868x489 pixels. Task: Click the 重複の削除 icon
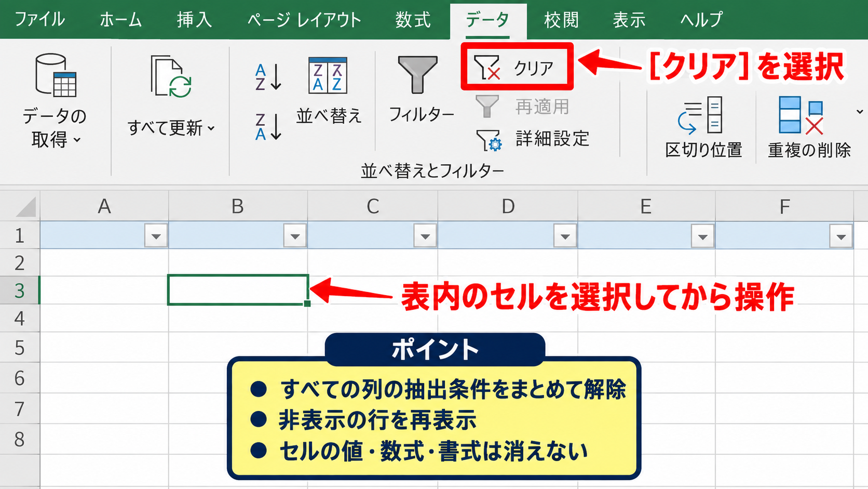(801, 115)
